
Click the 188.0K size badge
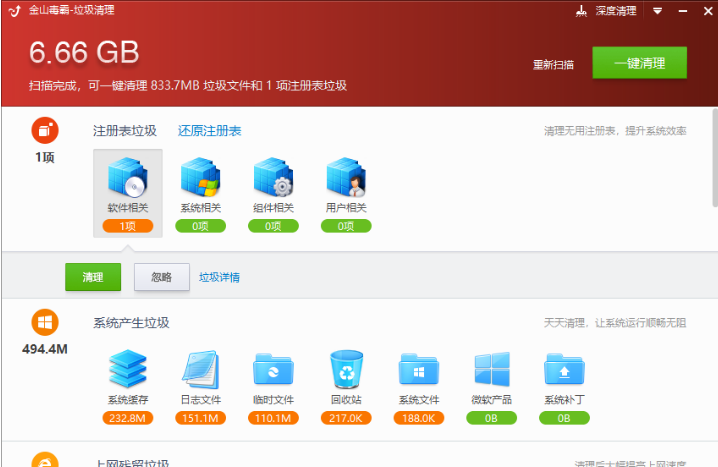coord(419,418)
